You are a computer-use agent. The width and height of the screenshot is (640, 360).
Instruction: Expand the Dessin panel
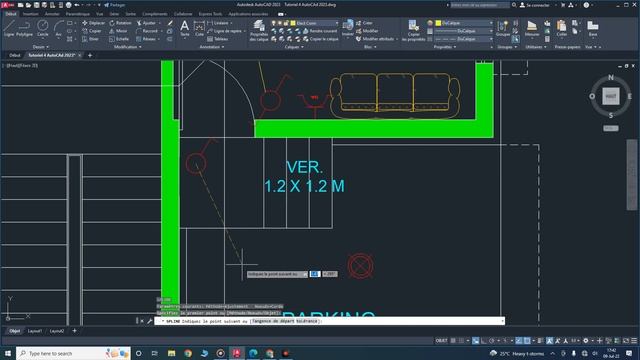click(x=40, y=47)
